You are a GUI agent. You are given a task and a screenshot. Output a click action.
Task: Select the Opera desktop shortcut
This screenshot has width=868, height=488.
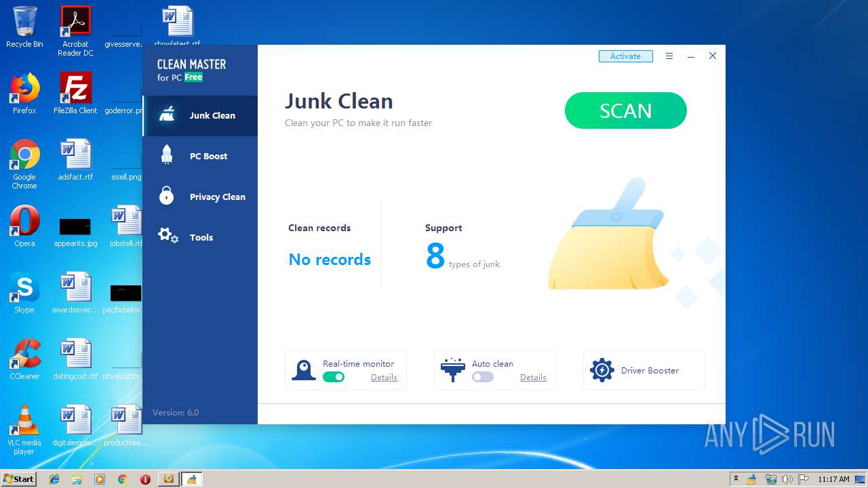[x=24, y=226]
